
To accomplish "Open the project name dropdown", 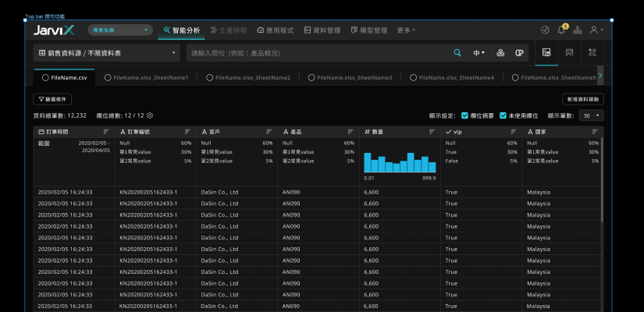I will pos(120,30).
